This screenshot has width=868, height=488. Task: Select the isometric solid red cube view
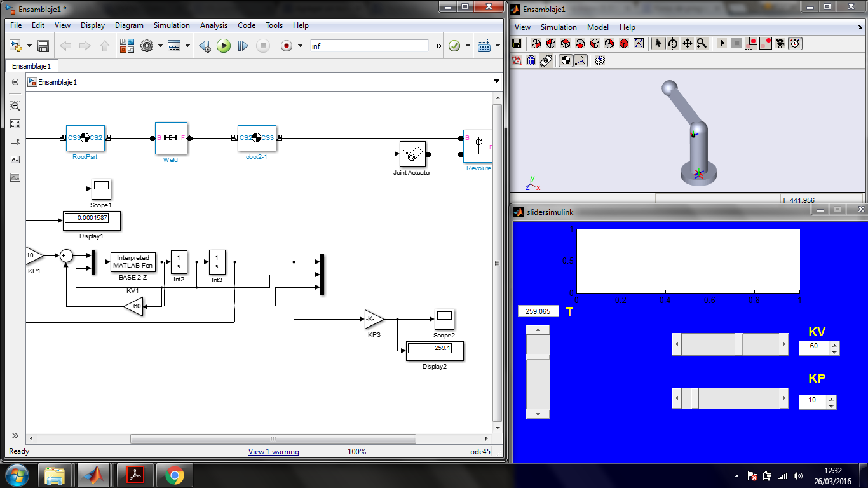[x=624, y=43]
